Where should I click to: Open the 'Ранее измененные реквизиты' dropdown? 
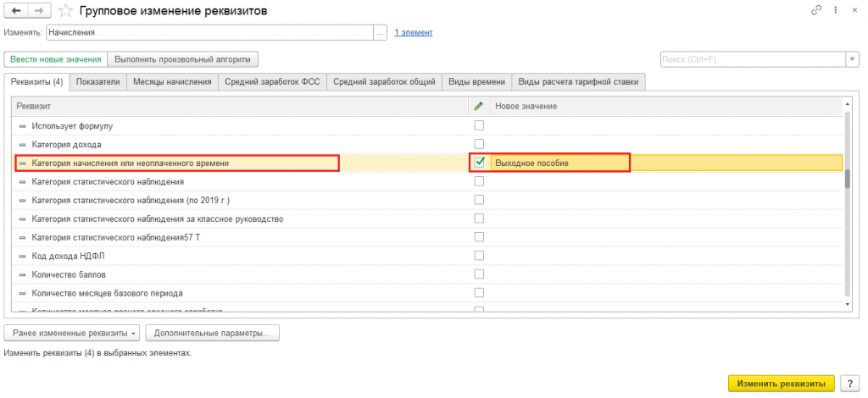pos(72,333)
